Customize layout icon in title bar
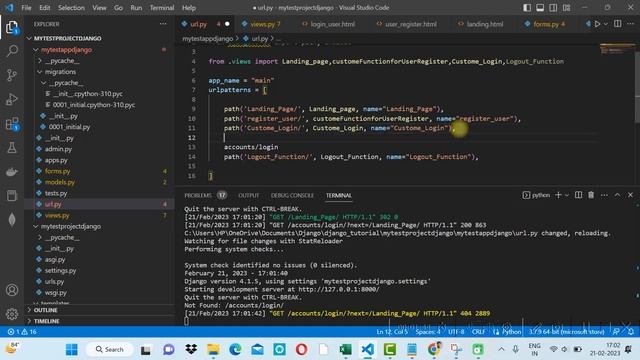This screenshot has width=640, height=360. 566,7
